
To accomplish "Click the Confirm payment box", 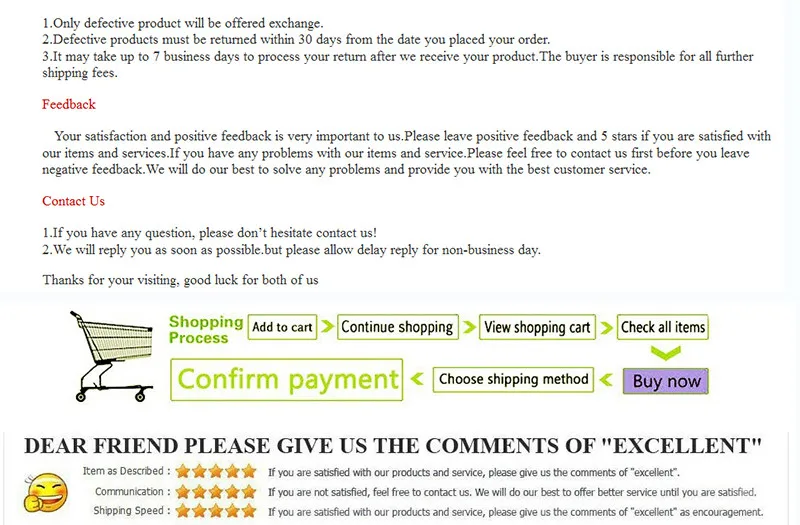I will (287, 380).
